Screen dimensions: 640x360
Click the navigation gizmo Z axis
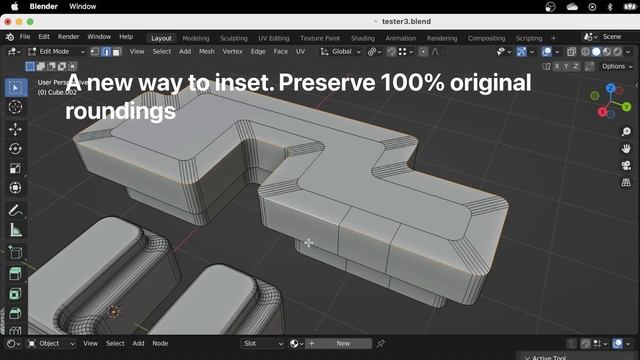tap(611, 88)
